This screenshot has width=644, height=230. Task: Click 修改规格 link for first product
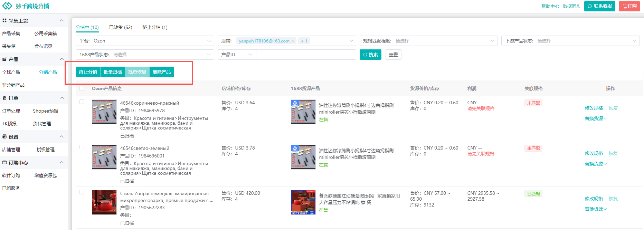click(x=594, y=108)
